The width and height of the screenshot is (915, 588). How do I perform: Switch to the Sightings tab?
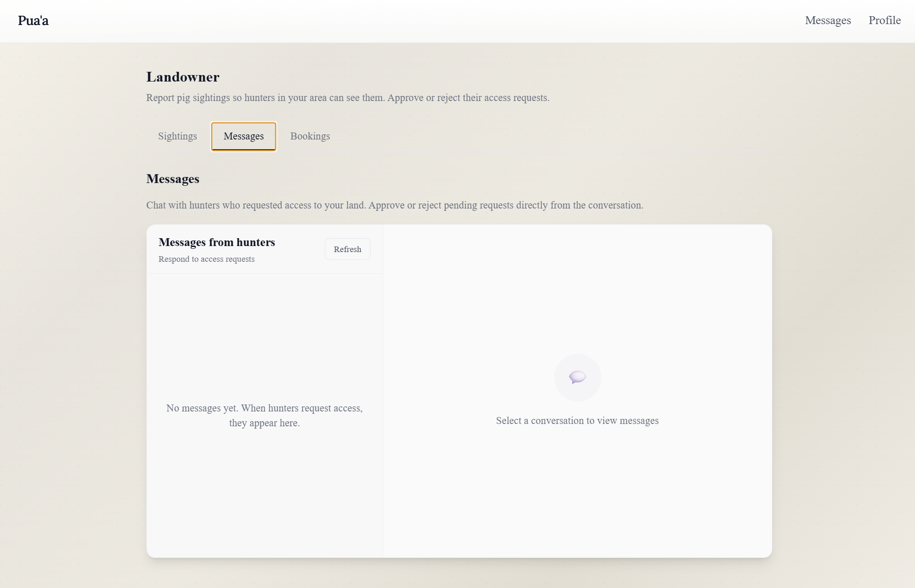point(177,136)
